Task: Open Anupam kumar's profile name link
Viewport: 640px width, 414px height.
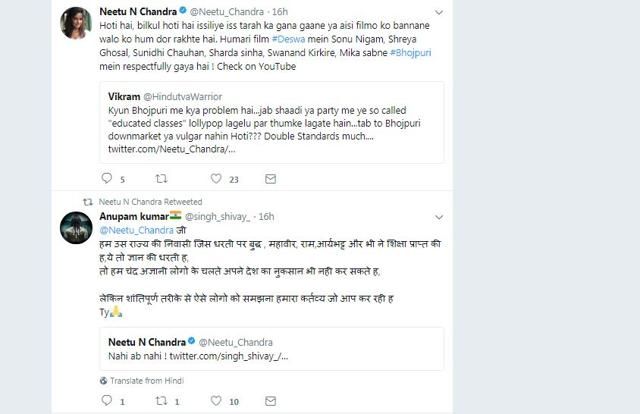Action: [x=134, y=216]
